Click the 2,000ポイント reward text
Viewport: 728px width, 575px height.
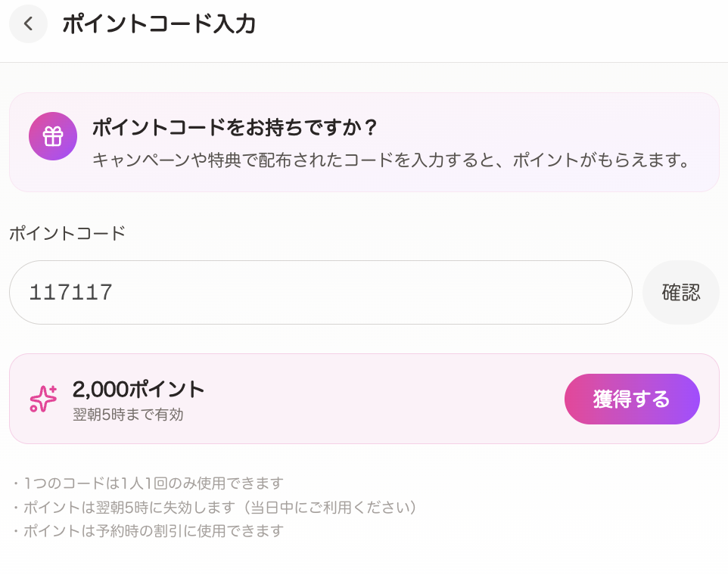(x=138, y=390)
